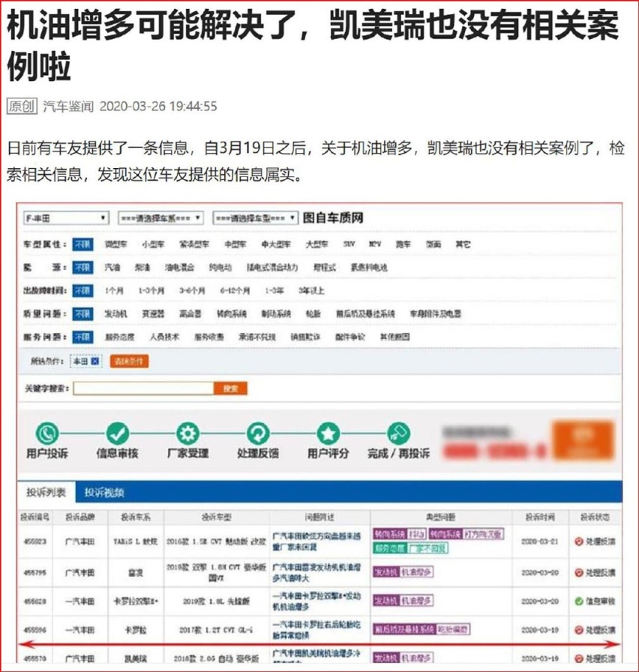Select 不限 in the 能源 row
Viewport: 639px width, 672px height.
coord(82,268)
